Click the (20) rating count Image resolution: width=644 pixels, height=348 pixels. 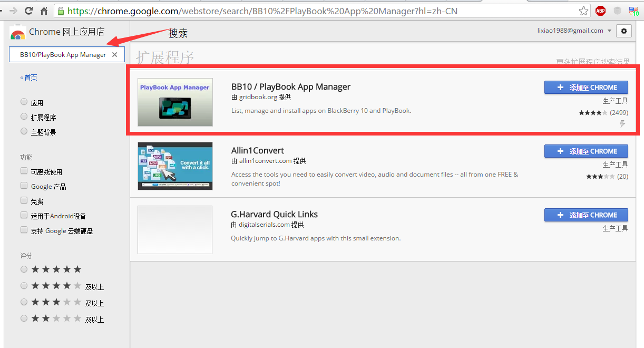click(623, 176)
